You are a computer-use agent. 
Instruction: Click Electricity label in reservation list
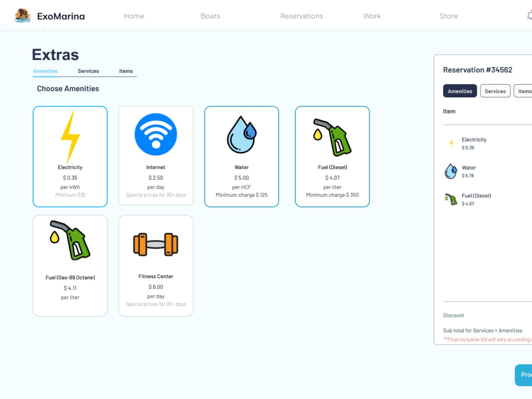pos(474,139)
